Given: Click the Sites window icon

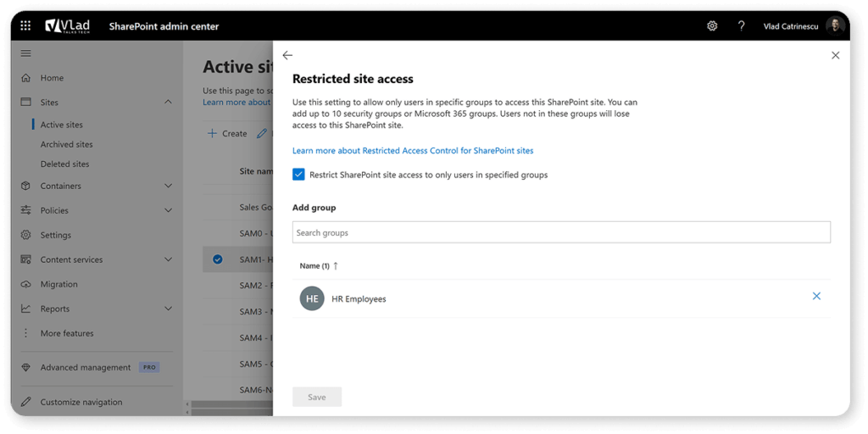Looking at the screenshot, I should tap(25, 103).
